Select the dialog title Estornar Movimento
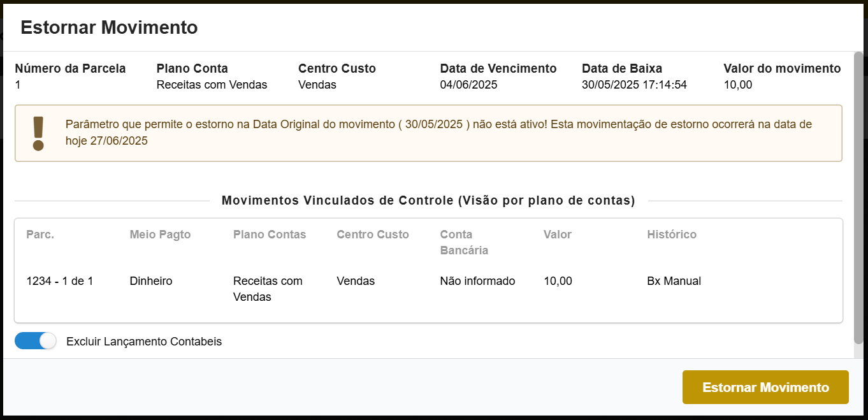Viewport: 868px width, 420px height. coord(108,27)
